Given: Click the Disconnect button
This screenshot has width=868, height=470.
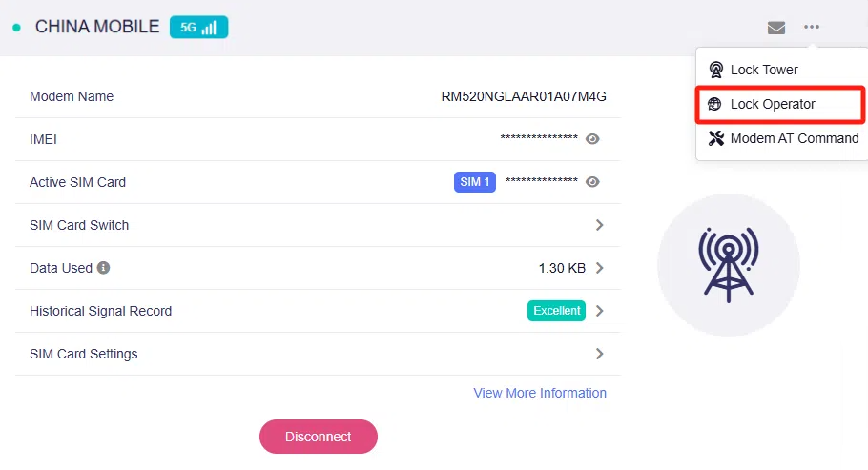Looking at the screenshot, I should click(319, 437).
